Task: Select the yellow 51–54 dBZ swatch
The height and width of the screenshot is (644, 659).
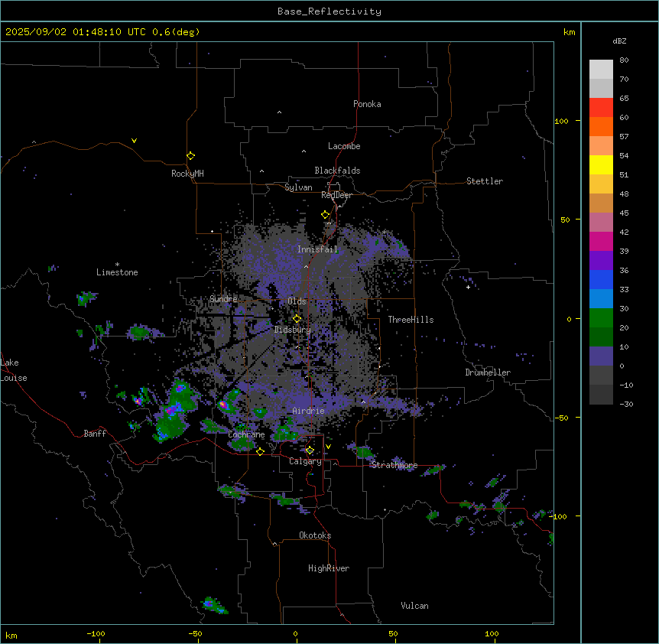Action: pyautogui.click(x=601, y=164)
